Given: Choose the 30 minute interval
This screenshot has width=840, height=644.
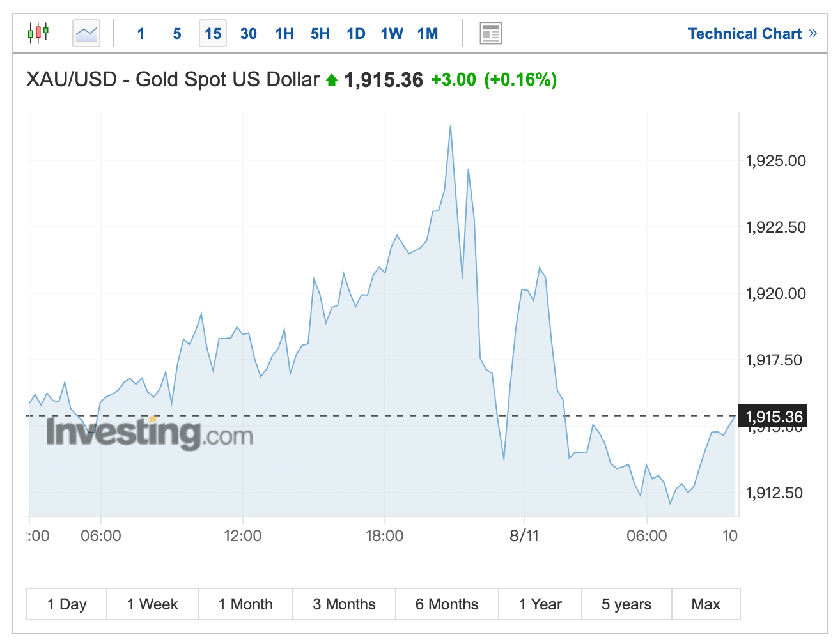Looking at the screenshot, I should [x=249, y=34].
